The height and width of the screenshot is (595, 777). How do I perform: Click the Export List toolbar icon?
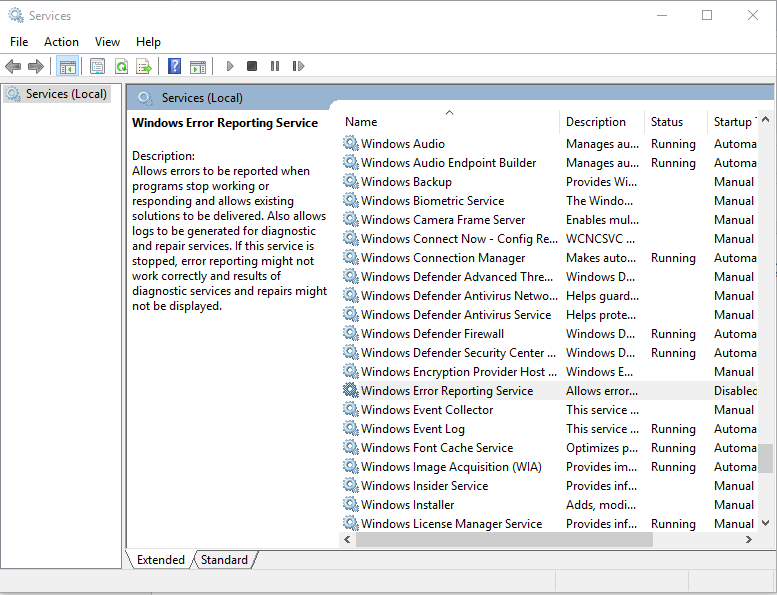click(x=144, y=66)
